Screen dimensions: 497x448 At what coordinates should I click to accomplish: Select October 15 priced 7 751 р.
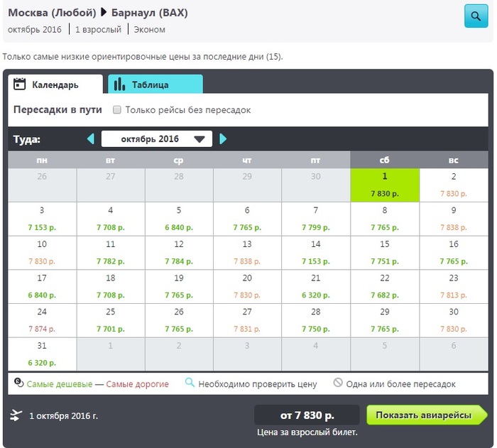[x=385, y=253]
